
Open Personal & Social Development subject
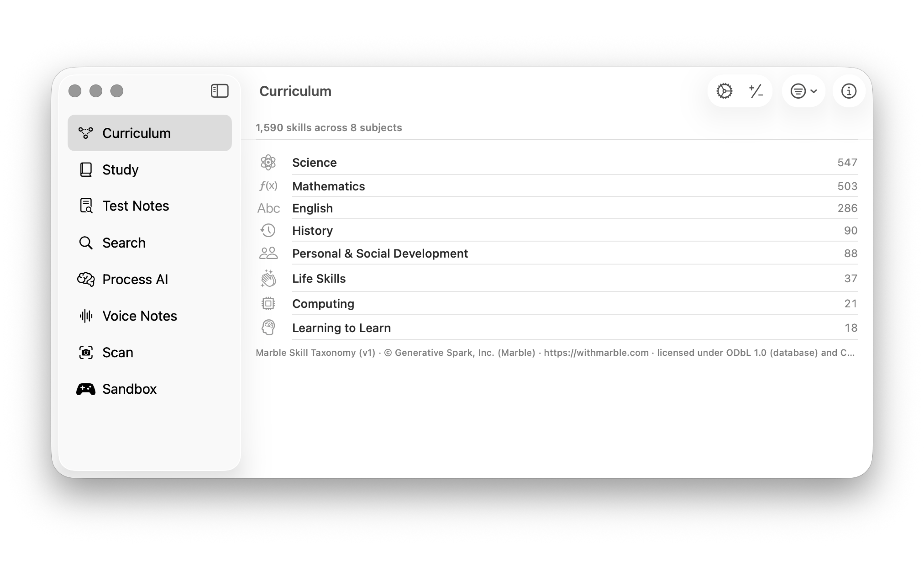pyautogui.click(x=557, y=253)
